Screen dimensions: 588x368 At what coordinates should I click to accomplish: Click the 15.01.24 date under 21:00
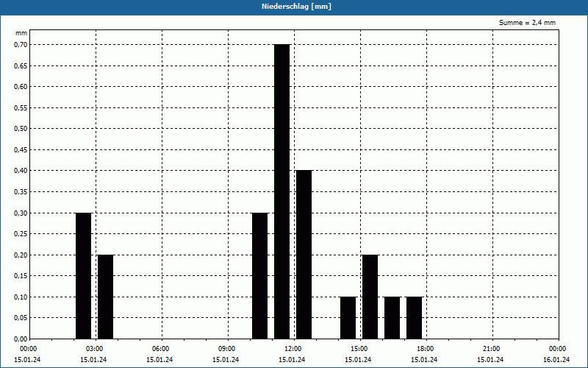490,360
